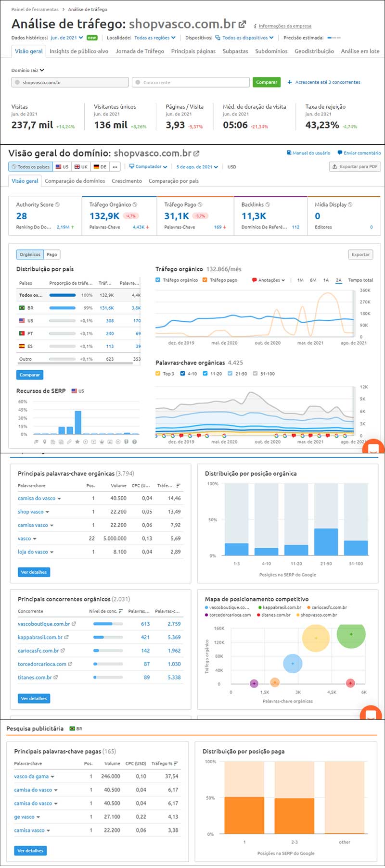Open the Anotações dropdown
385x868 pixels.
click(269, 280)
